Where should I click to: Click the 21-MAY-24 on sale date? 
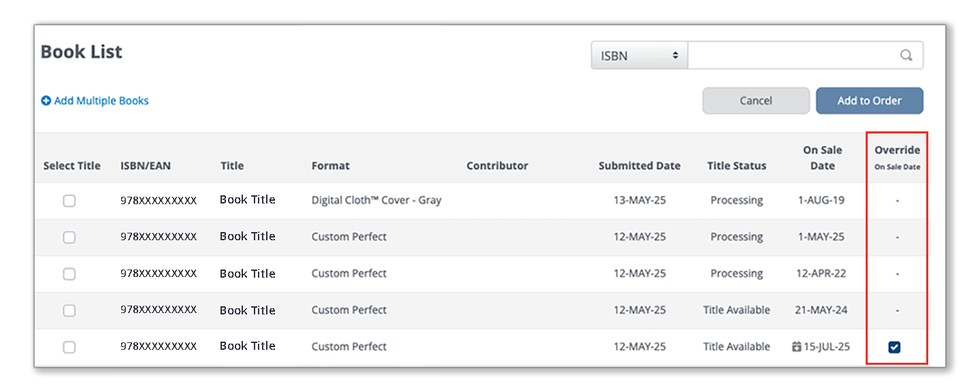(821, 310)
